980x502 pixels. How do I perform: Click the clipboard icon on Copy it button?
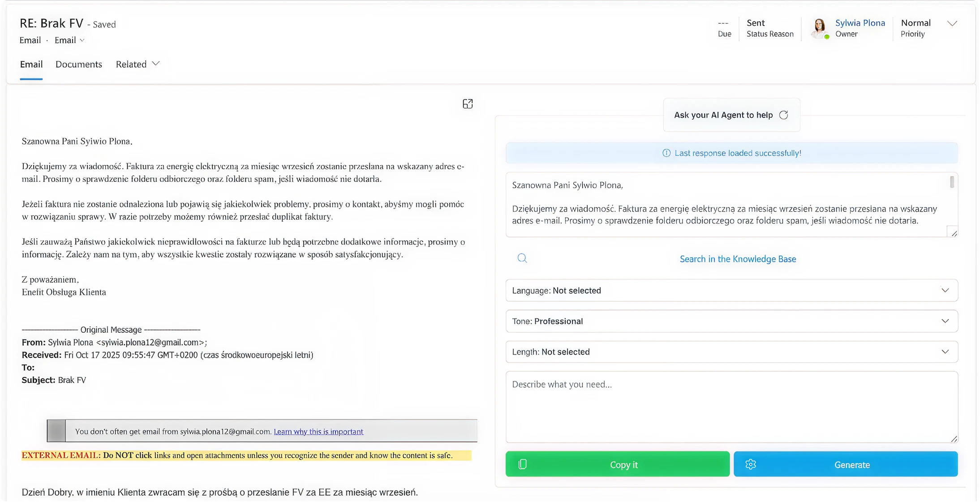coord(522,464)
